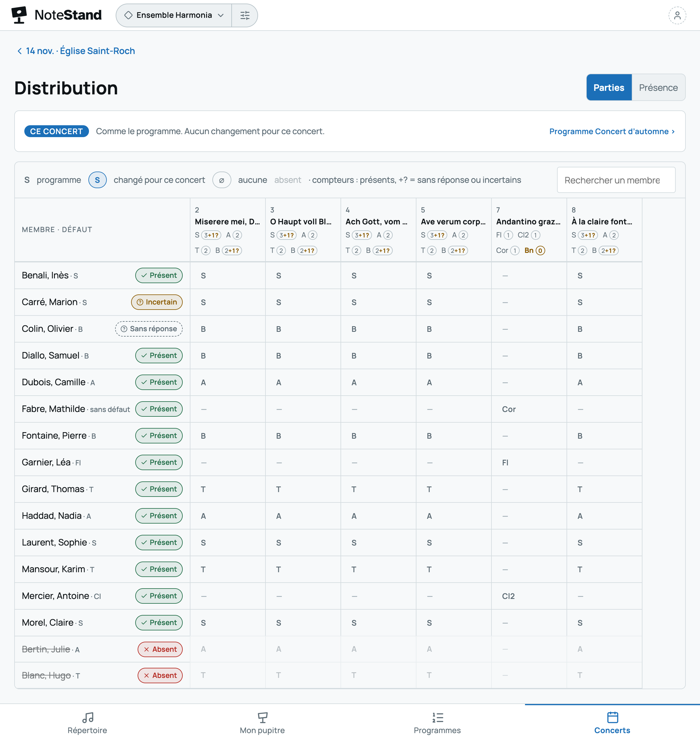Image resolution: width=700 pixels, height=742 pixels.
Task: Open O Haupt voll Bl… column header
Action: [303, 230]
